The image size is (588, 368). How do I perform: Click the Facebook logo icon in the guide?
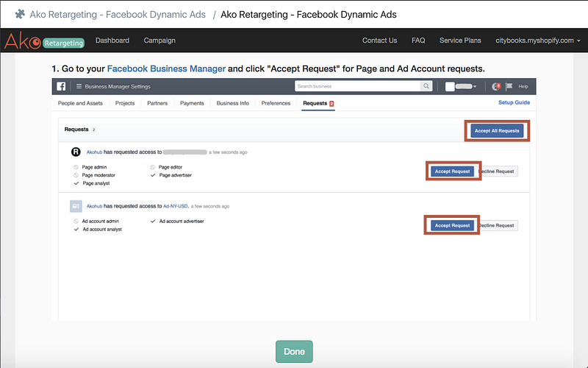coord(61,86)
